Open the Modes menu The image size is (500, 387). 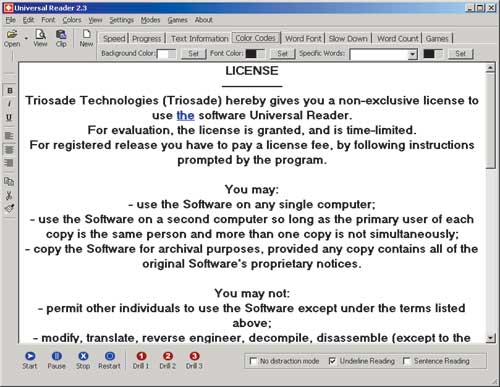150,20
